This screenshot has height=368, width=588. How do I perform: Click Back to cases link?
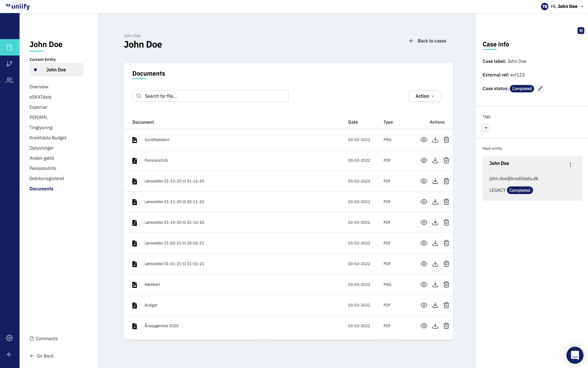[x=428, y=41]
